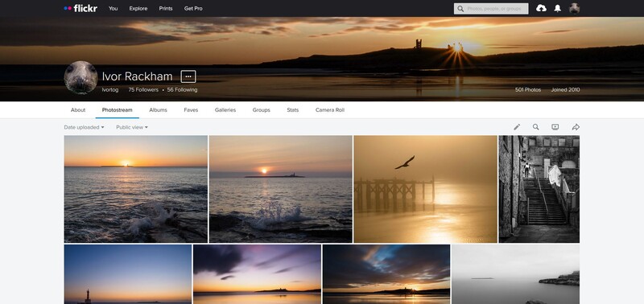The width and height of the screenshot is (644, 304).
Task: Share photostream with arrow icon
Action: pos(576,127)
